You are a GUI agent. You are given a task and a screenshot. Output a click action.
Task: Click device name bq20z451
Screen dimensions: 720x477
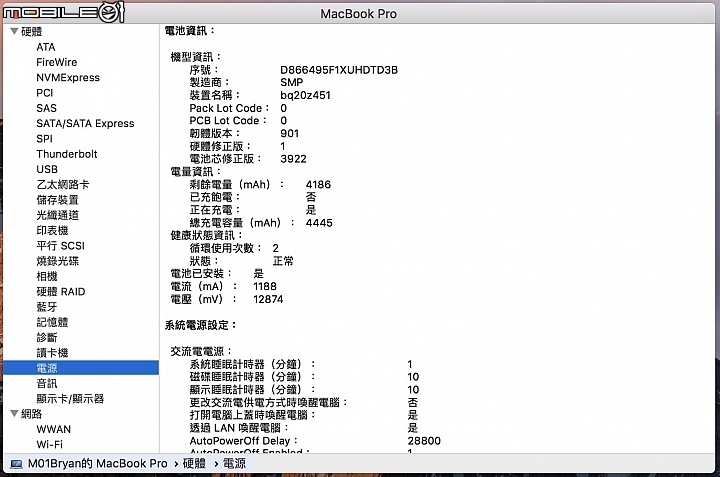point(305,95)
